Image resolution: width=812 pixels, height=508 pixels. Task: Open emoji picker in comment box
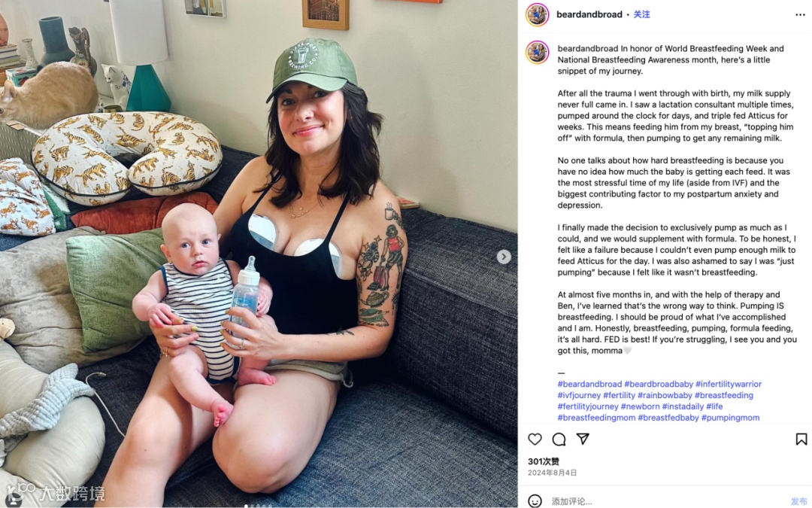pos(535,500)
